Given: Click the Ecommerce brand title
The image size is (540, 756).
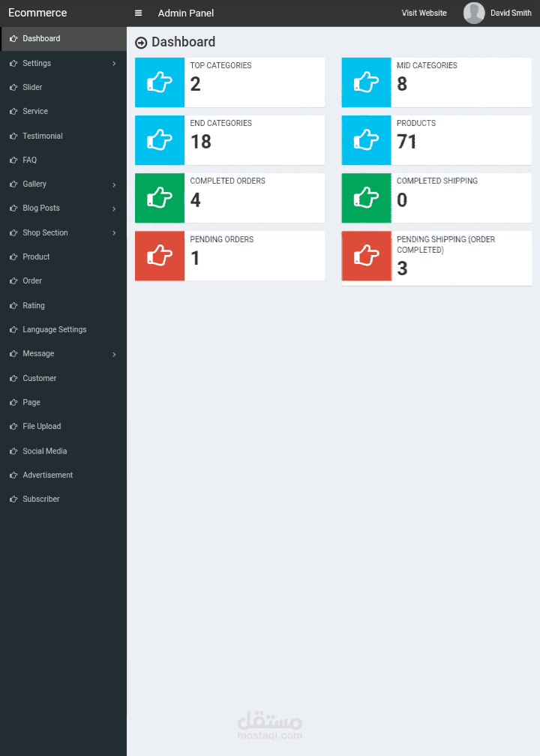Looking at the screenshot, I should 37,13.
